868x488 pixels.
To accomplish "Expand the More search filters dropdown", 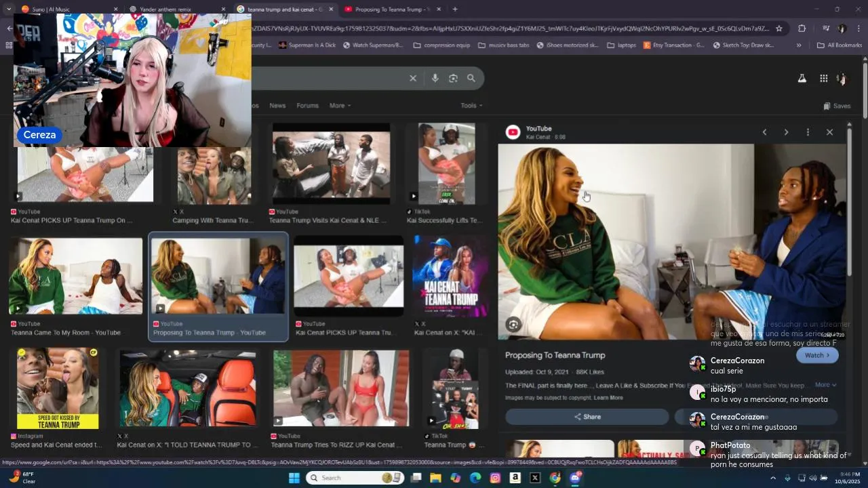I will click(x=340, y=106).
